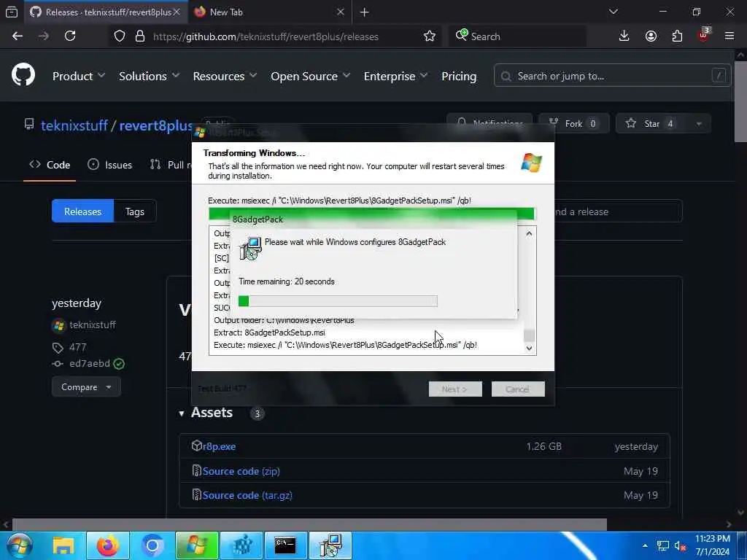
Task: Collapse the Assets section
Action: click(206, 413)
